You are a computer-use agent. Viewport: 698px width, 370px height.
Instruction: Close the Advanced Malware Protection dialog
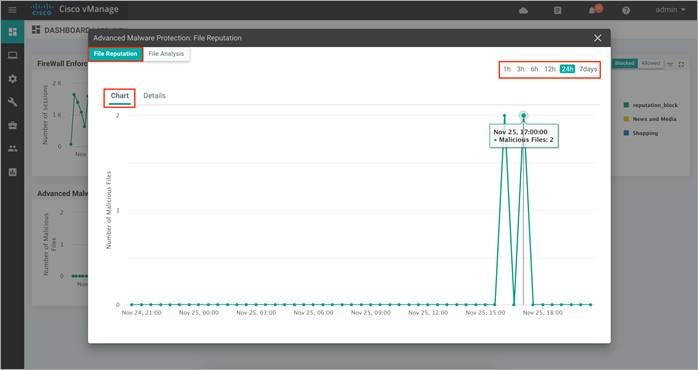(597, 38)
